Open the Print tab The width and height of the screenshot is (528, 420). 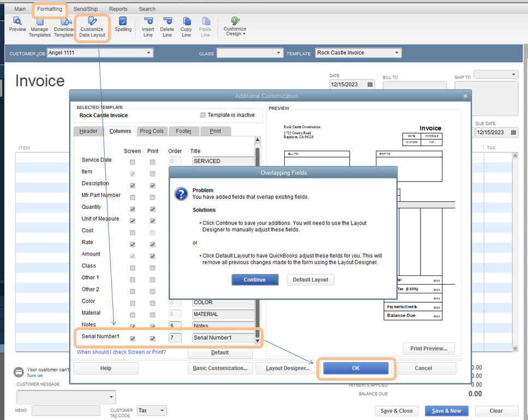(x=215, y=131)
